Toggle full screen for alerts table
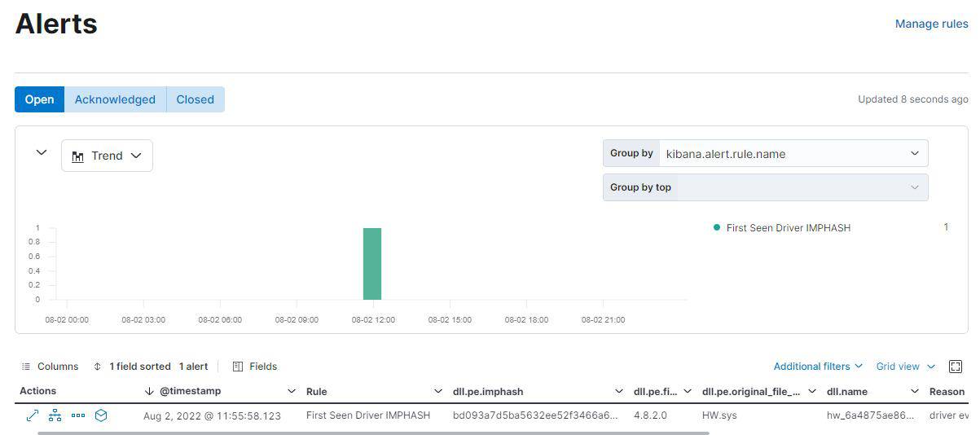The image size is (980, 435). pos(956,367)
